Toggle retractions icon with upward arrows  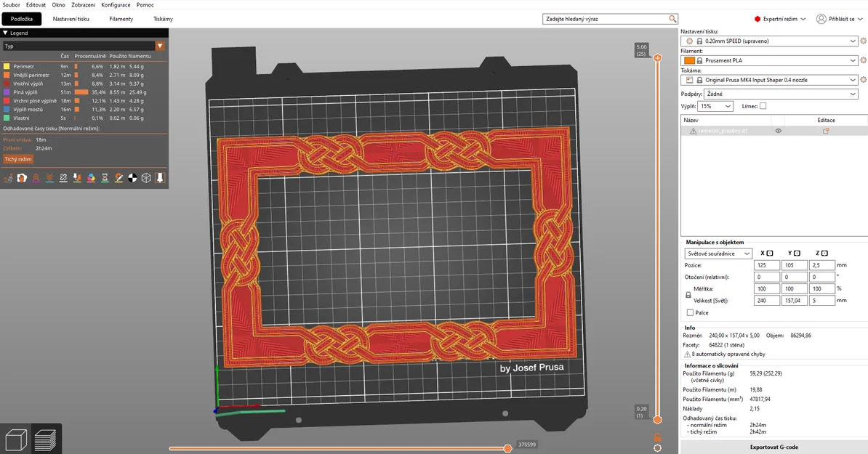click(x=36, y=178)
